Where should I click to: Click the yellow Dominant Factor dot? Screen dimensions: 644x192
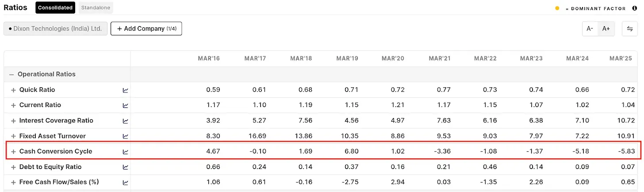click(x=557, y=8)
